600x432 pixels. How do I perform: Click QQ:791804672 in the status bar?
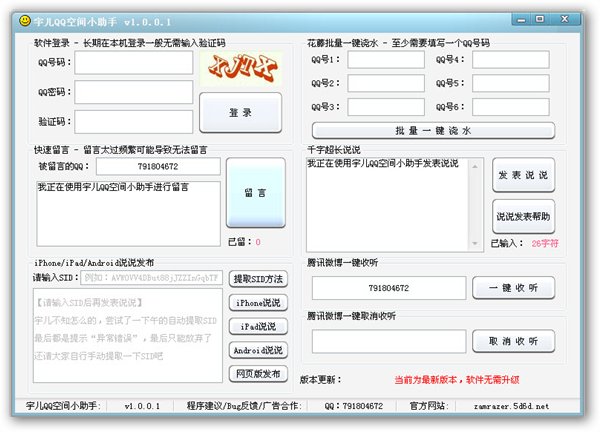point(354,406)
